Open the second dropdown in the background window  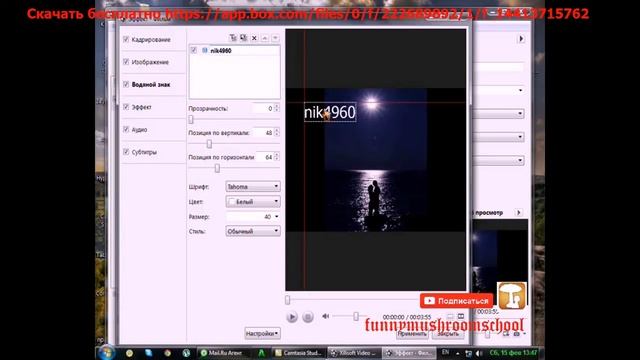click(x=499, y=113)
